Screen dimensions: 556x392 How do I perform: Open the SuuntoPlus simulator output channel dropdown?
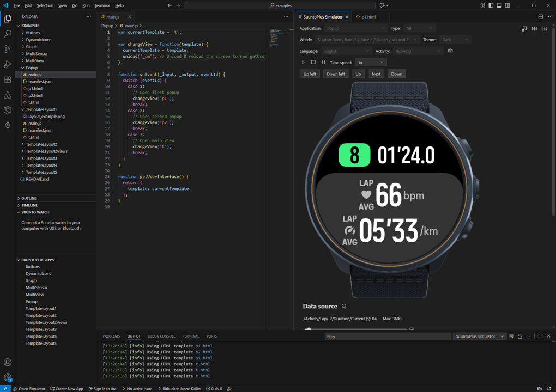480,336
